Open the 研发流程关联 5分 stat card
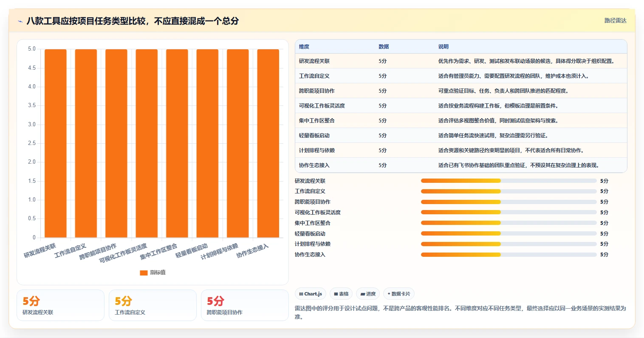The height and width of the screenshot is (338, 644). (x=60, y=305)
